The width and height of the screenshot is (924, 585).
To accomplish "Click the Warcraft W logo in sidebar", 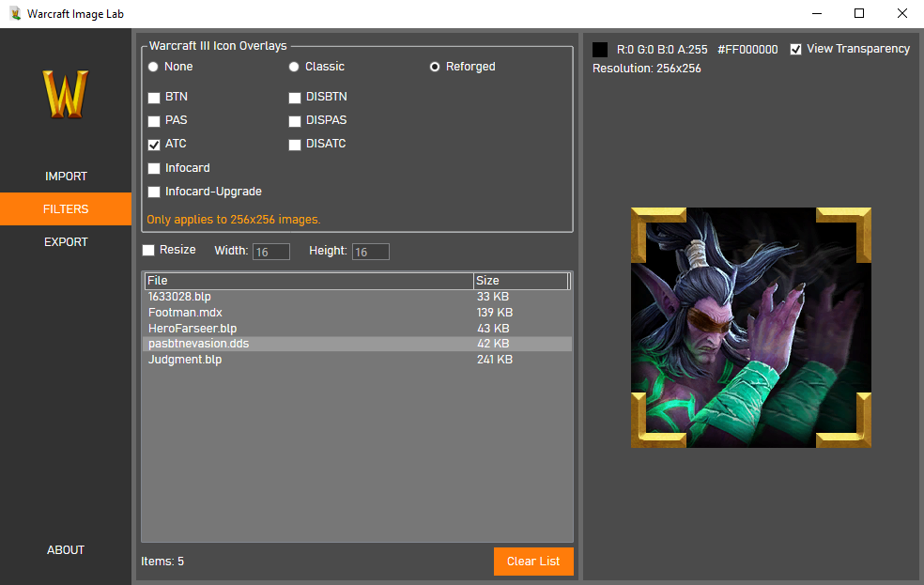I will (x=66, y=94).
